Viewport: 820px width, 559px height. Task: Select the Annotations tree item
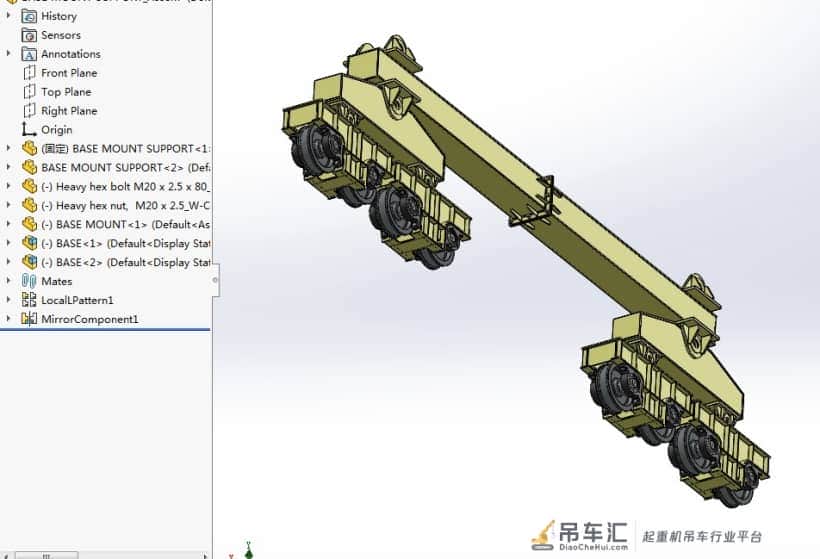click(x=71, y=54)
